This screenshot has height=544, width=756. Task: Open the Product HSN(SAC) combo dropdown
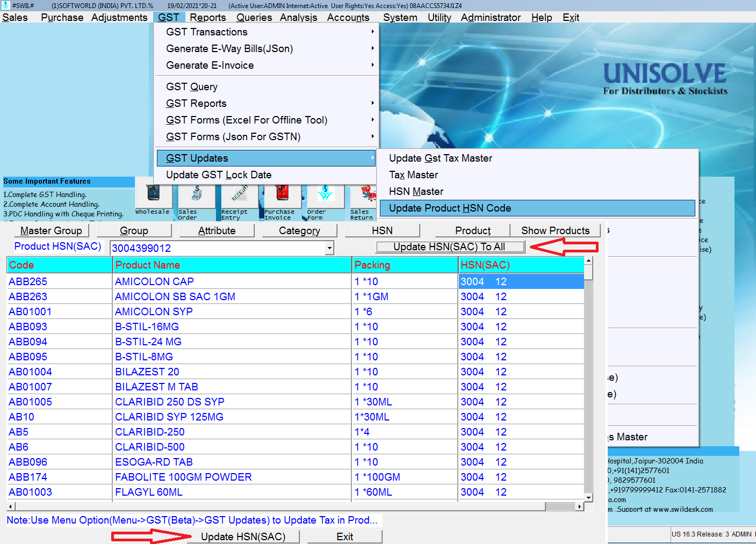(x=329, y=248)
